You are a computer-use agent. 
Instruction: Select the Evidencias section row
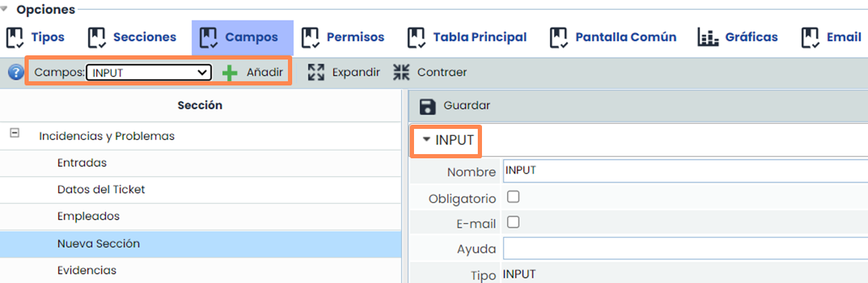tap(87, 270)
